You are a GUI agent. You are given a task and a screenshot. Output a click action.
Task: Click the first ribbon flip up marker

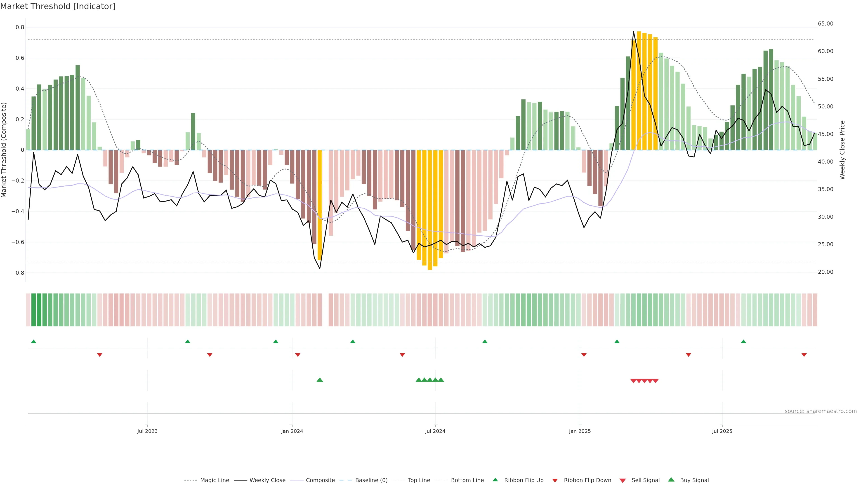tap(34, 342)
